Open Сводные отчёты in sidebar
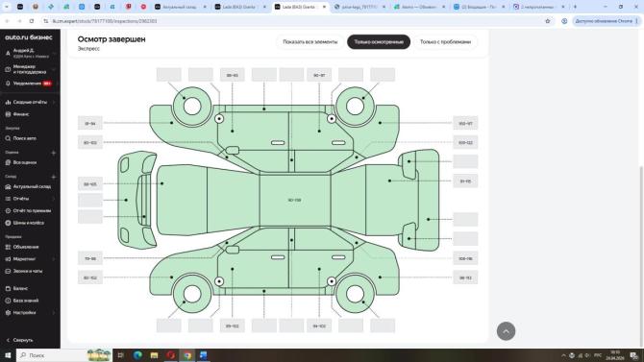 tap(29, 102)
